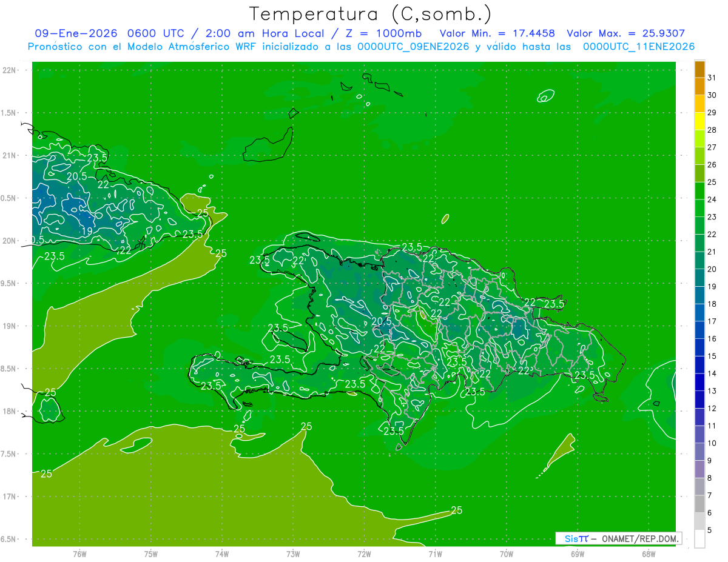The height and width of the screenshot is (562, 728).
Task: Click the '70W' longitude axis label
Action: coord(507,554)
